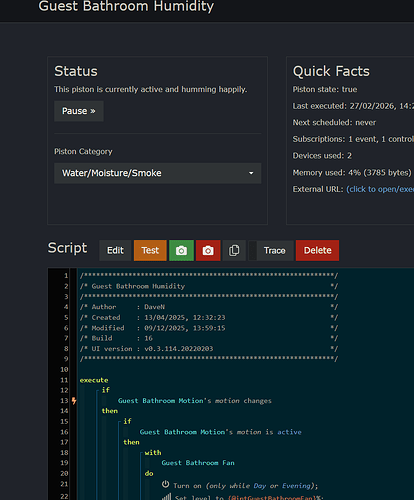Click the duplicate piston copy icon

point(234,250)
